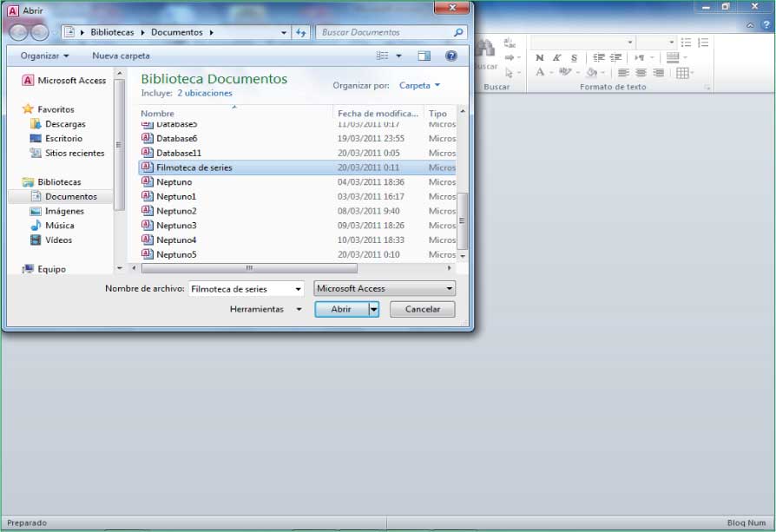Click the Música library icon
Viewport: 776px width, 532px height.
click(36, 226)
